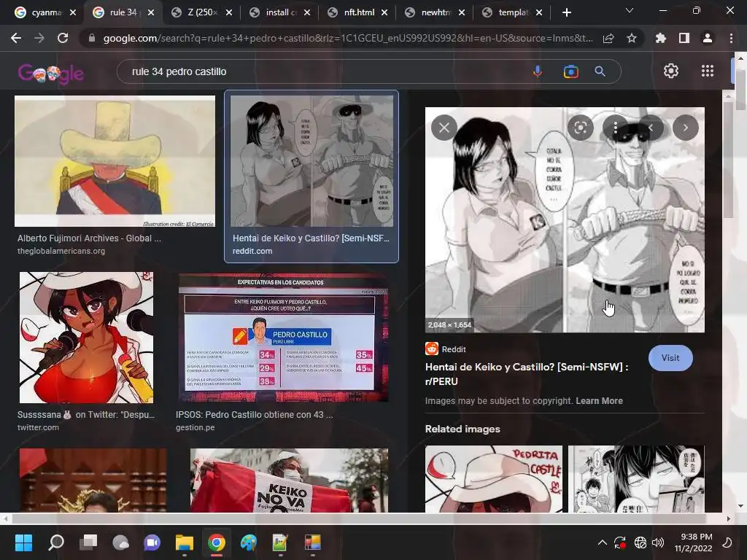Open the tab search dropdown chevron
The image size is (747, 560).
(x=630, y=10)
